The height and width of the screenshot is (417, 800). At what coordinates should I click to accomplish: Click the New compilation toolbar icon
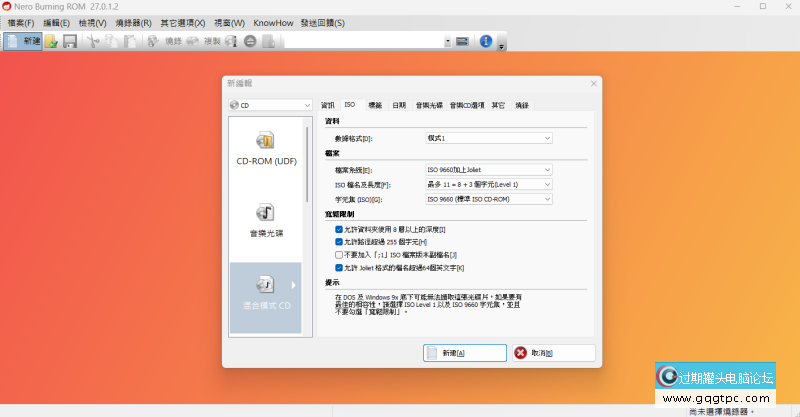click(24, 41)
